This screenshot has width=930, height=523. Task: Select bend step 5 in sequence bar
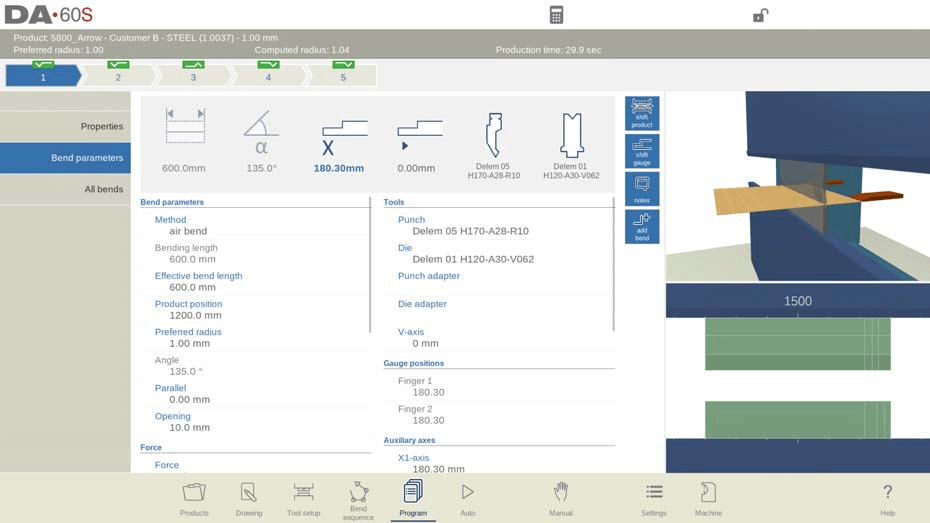pos(343,75)
